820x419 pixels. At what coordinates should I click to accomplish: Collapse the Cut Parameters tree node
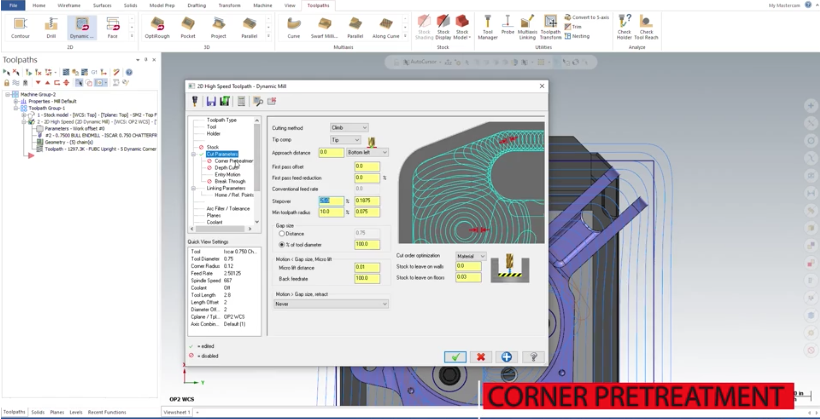tap(193, 154)
